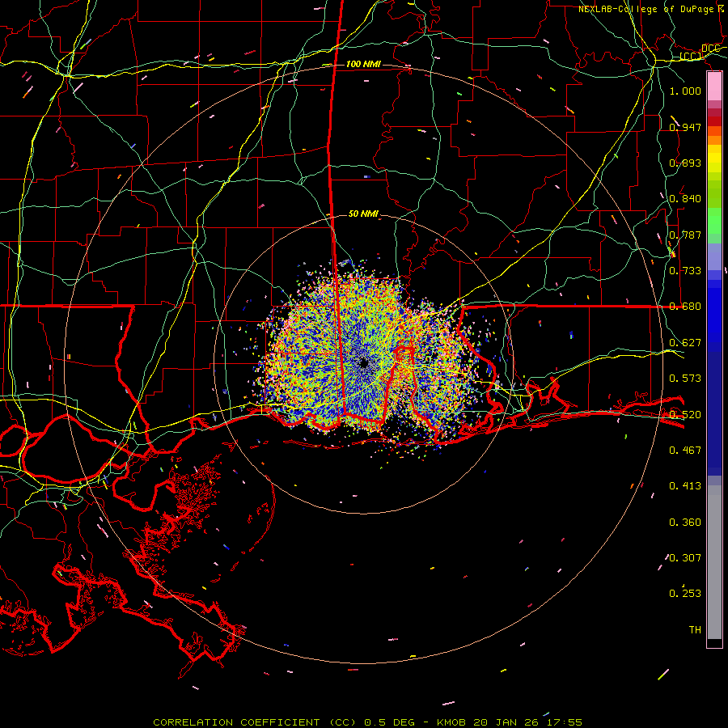Screen dimensions: 728x728
Task: Click the 0.360 scale value
Action: click(x=685, y=523)
